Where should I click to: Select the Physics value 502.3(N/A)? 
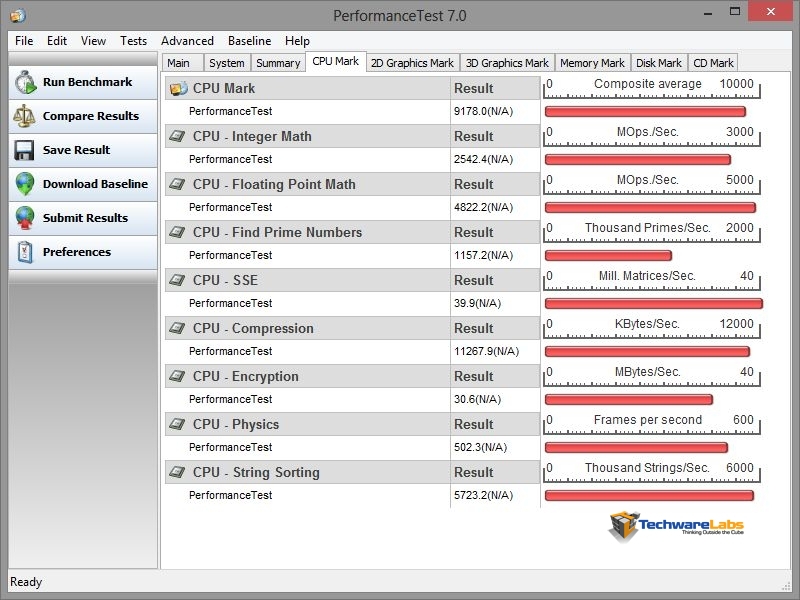[x=481, y=447]
